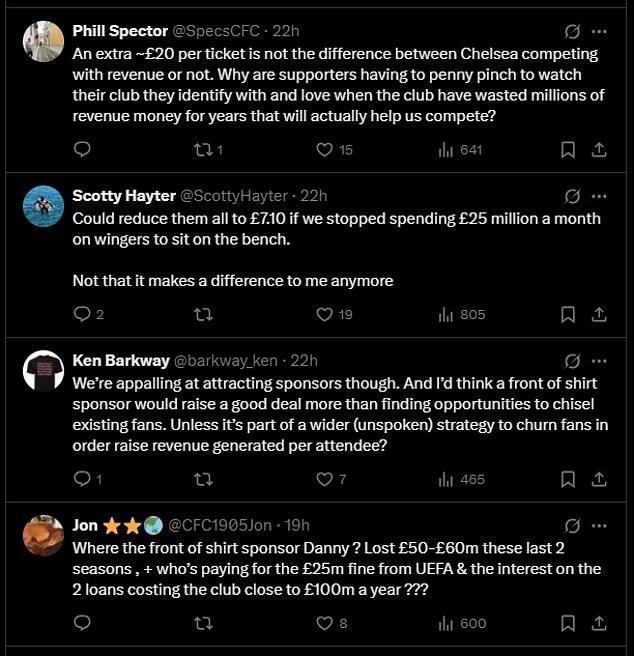This screenshot has width=634, height=656.
Task: Click Grok icon on Ken Barkway's tweet
Action: 573,361
